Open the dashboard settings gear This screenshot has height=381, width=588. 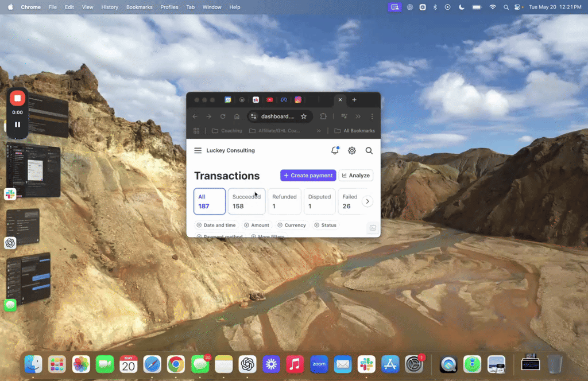coord(352,150)
